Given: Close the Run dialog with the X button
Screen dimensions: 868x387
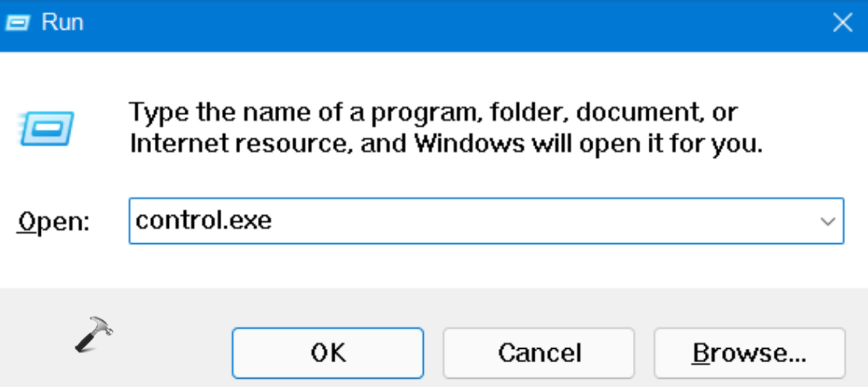Looking at the screenshot, I should [843, 24].
